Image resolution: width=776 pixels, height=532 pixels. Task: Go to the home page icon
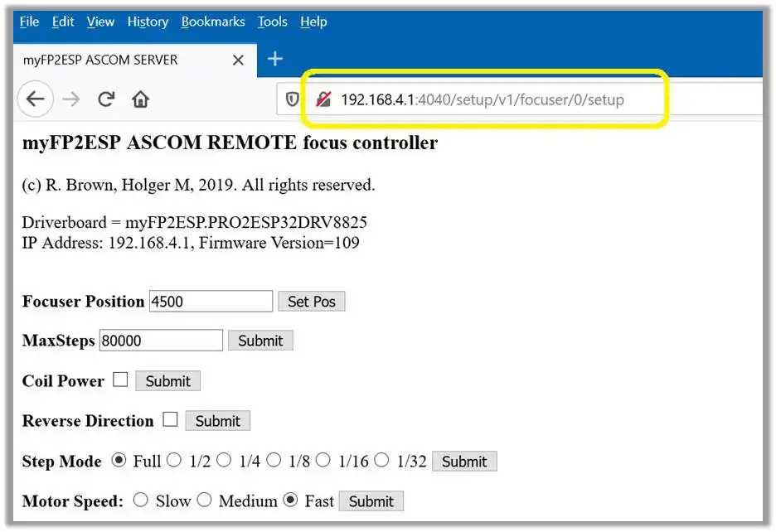point(141,99)
